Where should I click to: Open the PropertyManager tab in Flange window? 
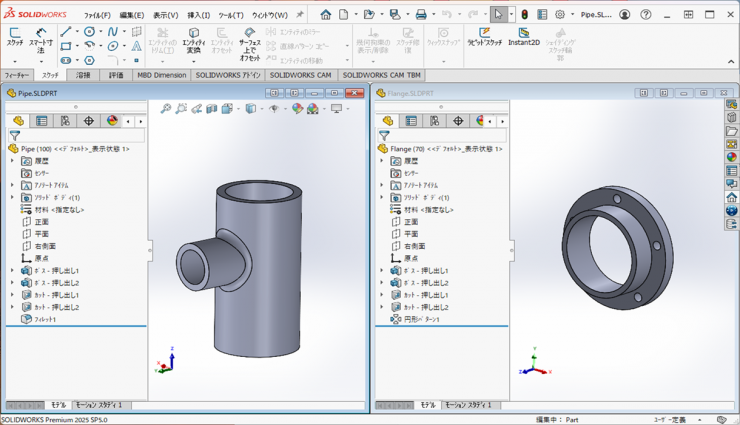point(411,121)
